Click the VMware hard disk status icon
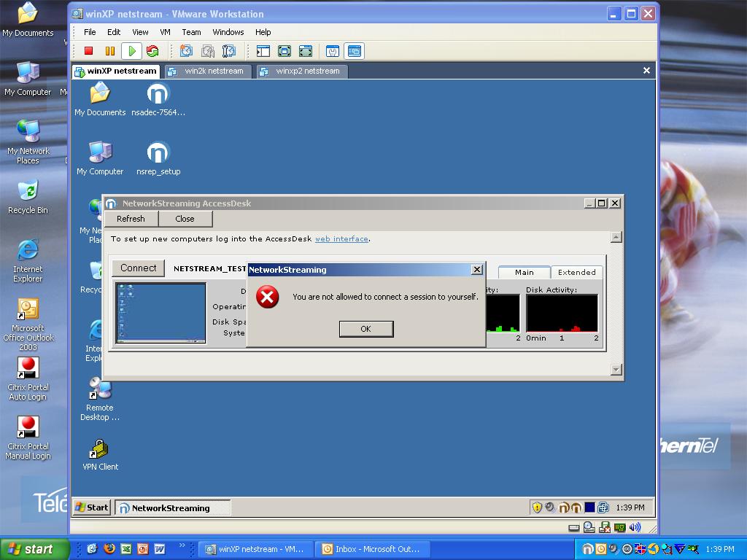The width and height of the screenshot is (747, 560). (x=574, y=527)
